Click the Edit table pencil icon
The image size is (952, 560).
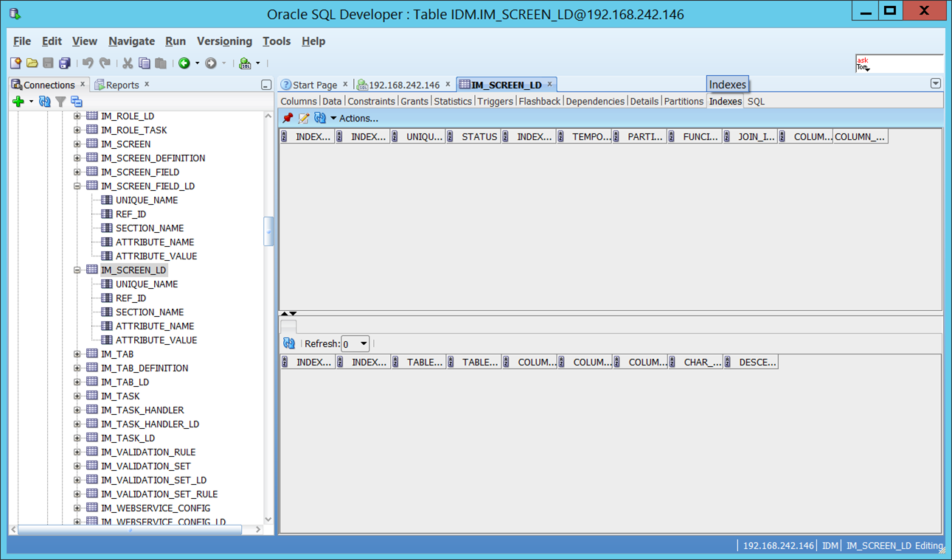(x=303, y=118)
